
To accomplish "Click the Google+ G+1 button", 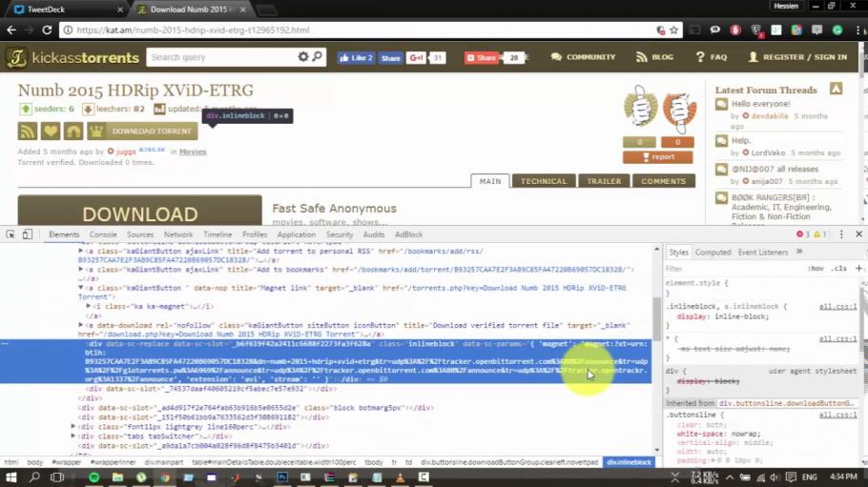I will coord(416,57).
